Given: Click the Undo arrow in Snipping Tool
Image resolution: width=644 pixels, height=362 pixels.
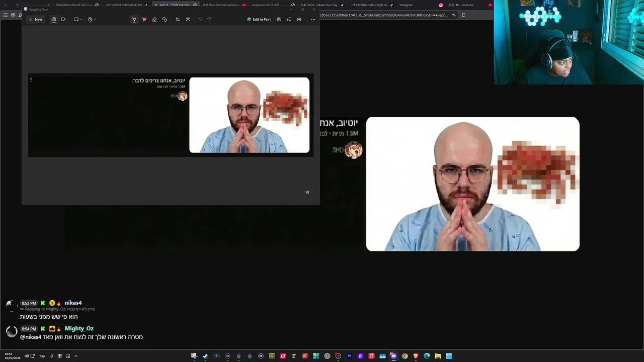Looking at the screenshot, I should [200, 19].
